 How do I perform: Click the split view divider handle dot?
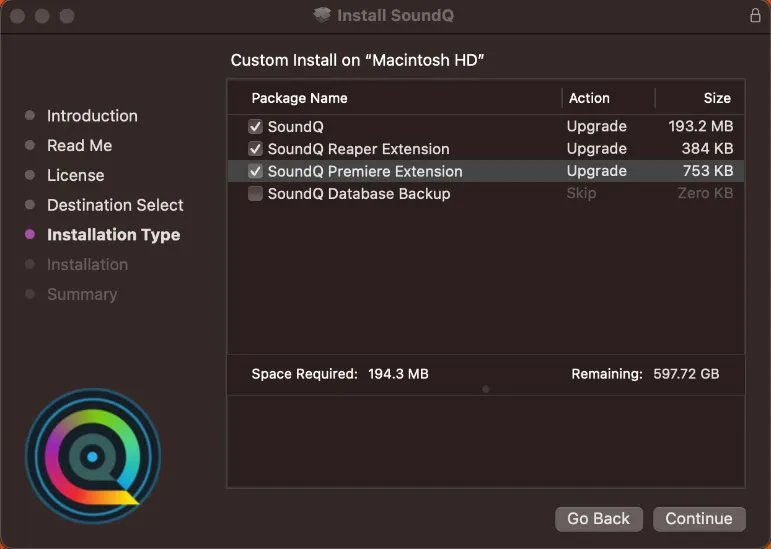coord(486,389)
